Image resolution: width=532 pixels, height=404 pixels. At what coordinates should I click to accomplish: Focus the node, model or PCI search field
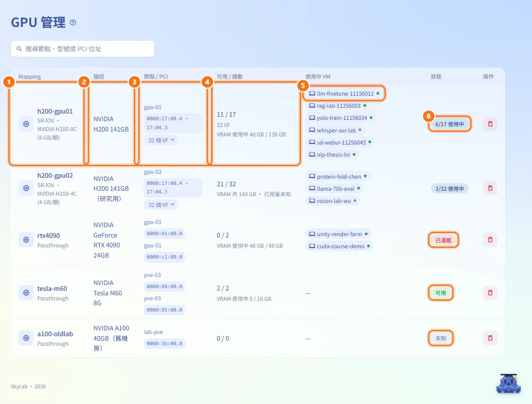click(x=83, y=49)
